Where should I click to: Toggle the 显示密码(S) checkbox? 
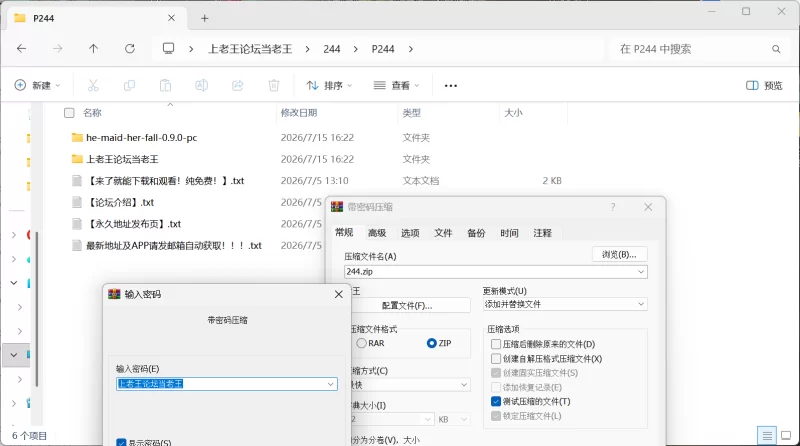pos(121,442)
